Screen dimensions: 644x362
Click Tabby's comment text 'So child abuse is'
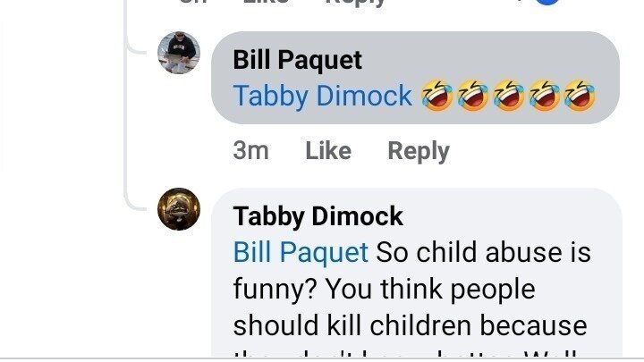coord(483,252)
